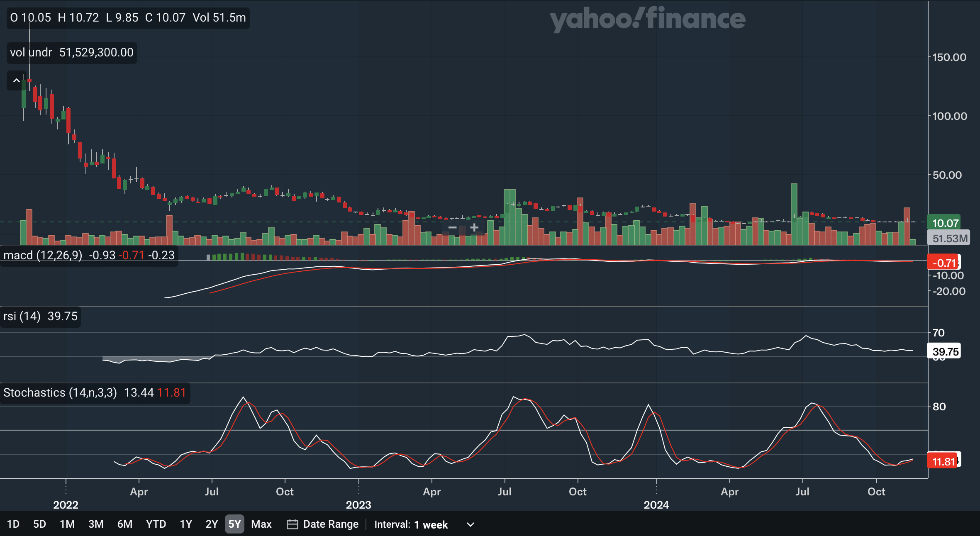Image resolution: width=980 pixels, height=536 pixels.
Task: Click the Interval dropdown chevron arrow
Action: tap(470, 524)
